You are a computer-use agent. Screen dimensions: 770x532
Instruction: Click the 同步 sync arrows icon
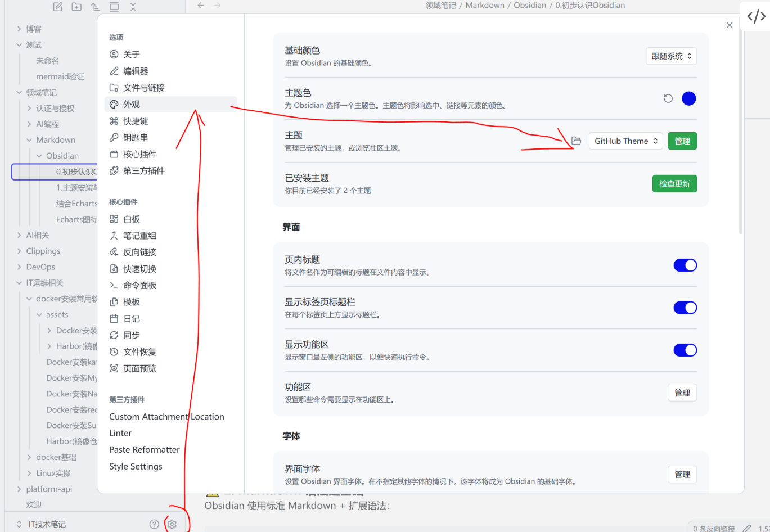(114, 335)
